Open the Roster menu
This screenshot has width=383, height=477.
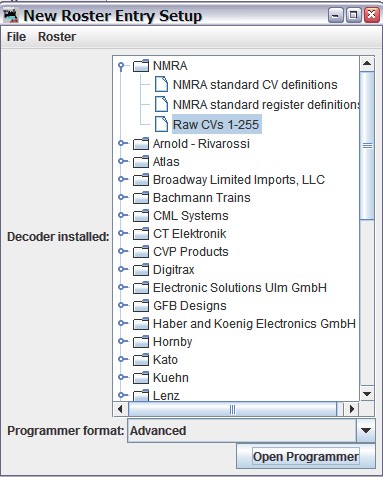coord(57,37)
